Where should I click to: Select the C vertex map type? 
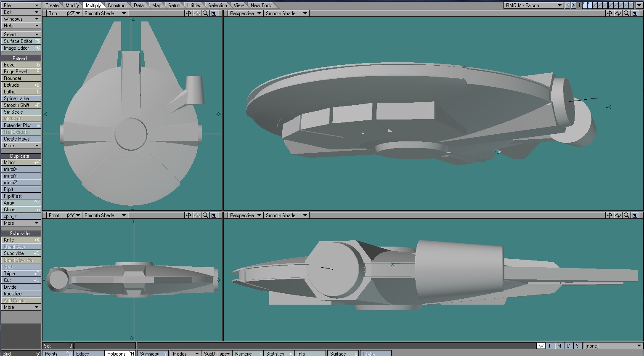click(x=568, y=346)
